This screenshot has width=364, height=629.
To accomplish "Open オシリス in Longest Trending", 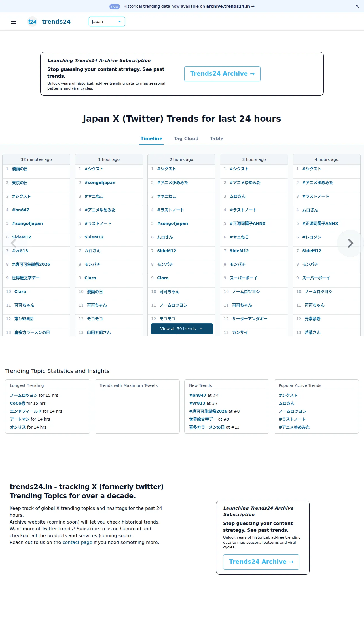I will [18, 427].
